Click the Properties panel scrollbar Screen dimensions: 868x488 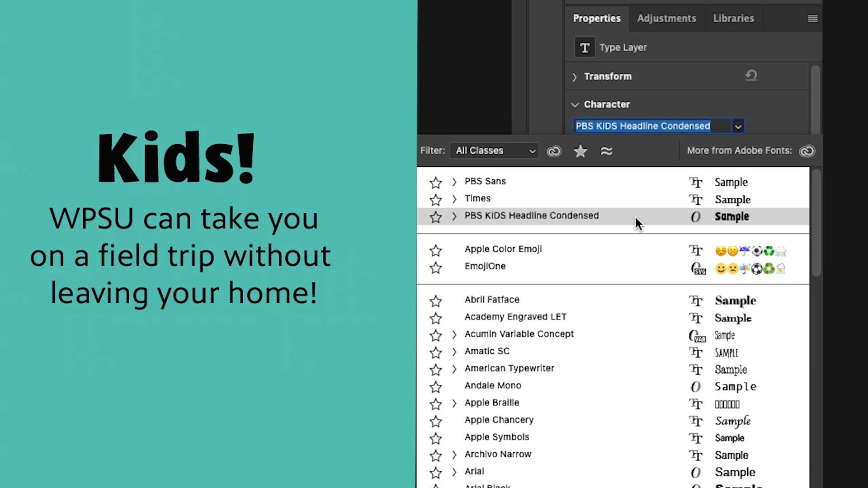point(815,99)
